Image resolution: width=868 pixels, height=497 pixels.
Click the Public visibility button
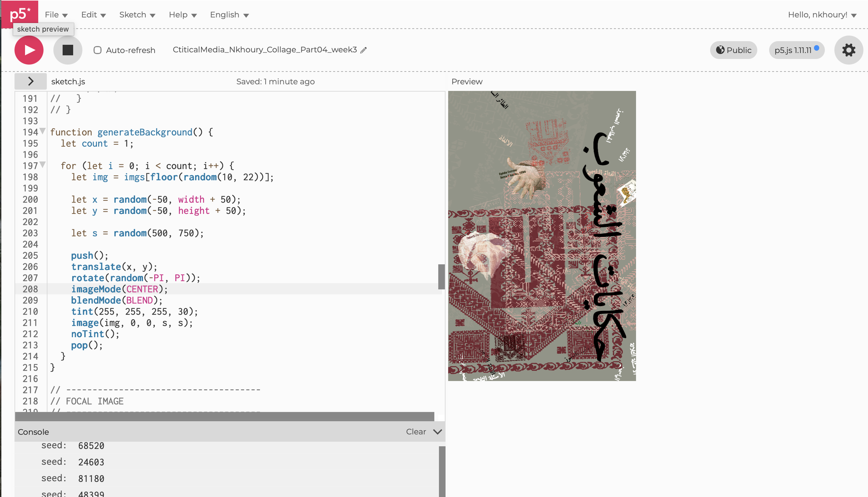(734, 50)
